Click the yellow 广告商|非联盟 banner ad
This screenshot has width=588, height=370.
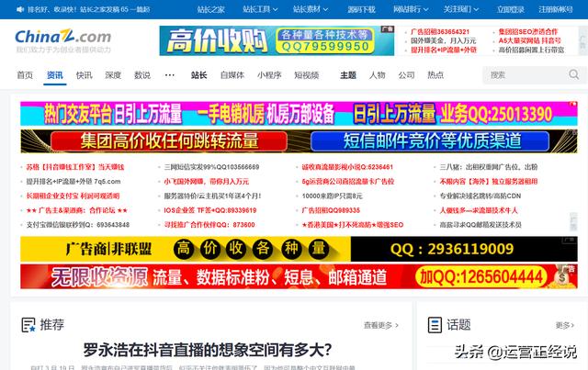coord(299,249)
